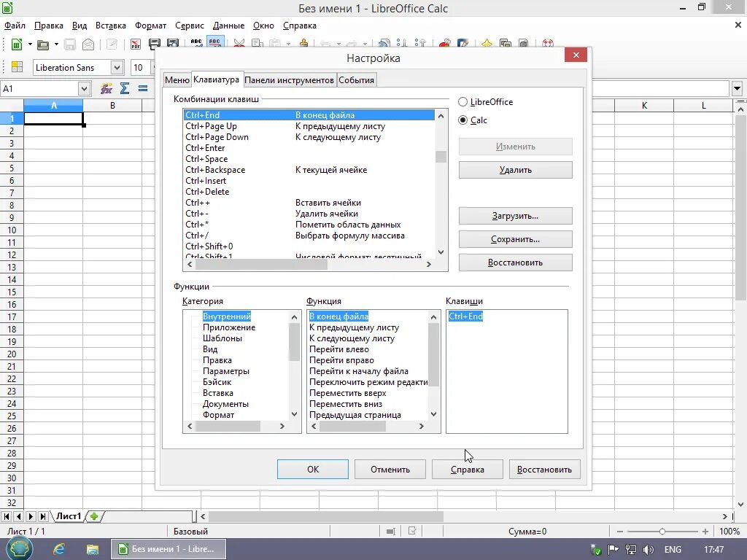Viewport: 747px width, 560px height.
Task: Click the send document by email icon
Action: point(88,44)
